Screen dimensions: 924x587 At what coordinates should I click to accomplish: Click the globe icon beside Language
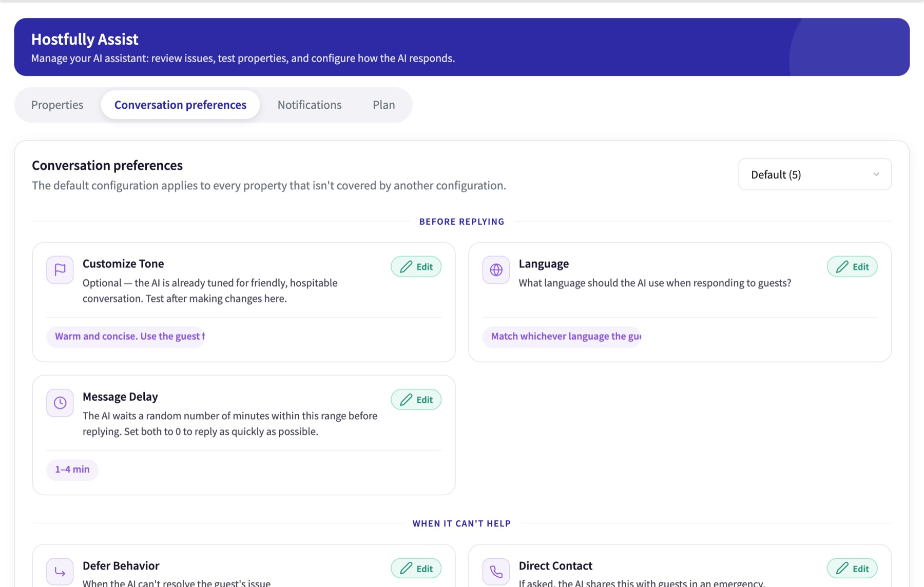click(496, 270)
